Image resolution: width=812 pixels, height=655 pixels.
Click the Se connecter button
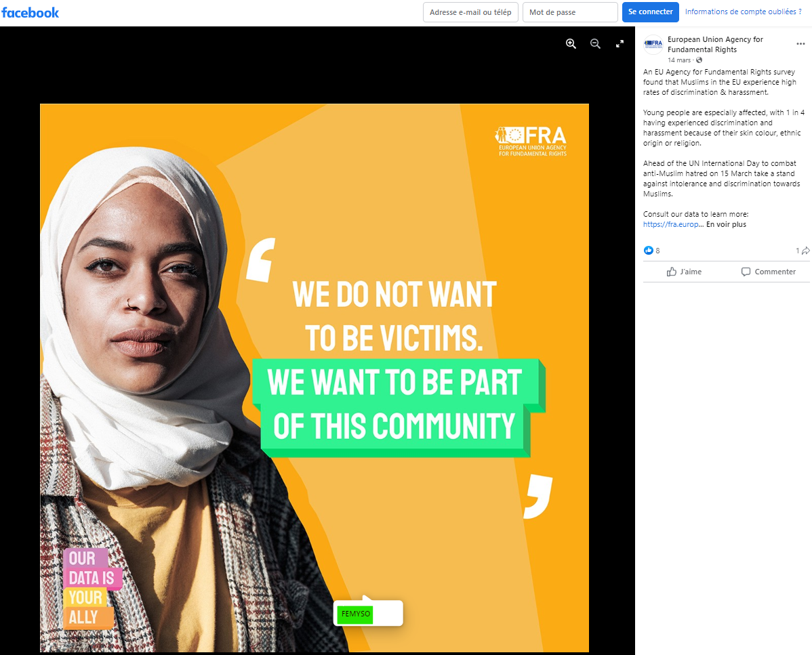651,12
